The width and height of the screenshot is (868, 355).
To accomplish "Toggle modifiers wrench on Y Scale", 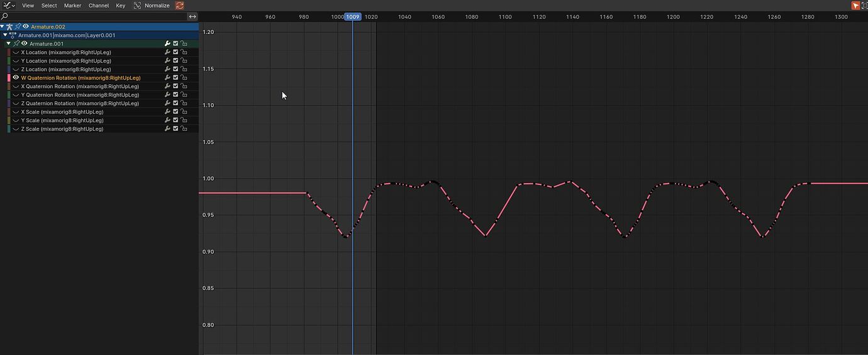I will 167,120.
